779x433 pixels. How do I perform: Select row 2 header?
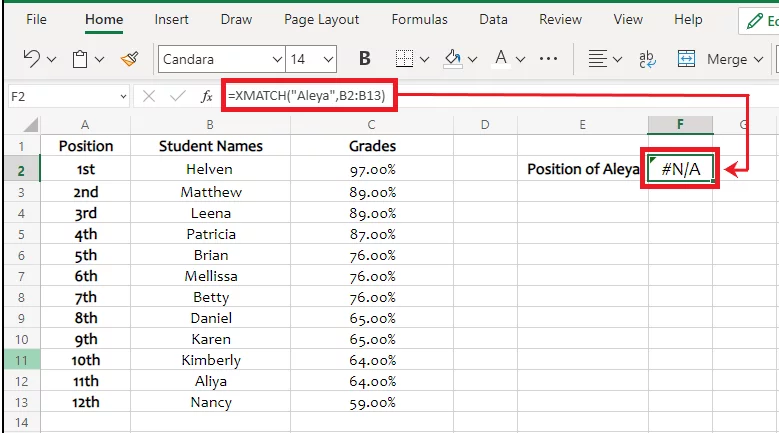22,170
